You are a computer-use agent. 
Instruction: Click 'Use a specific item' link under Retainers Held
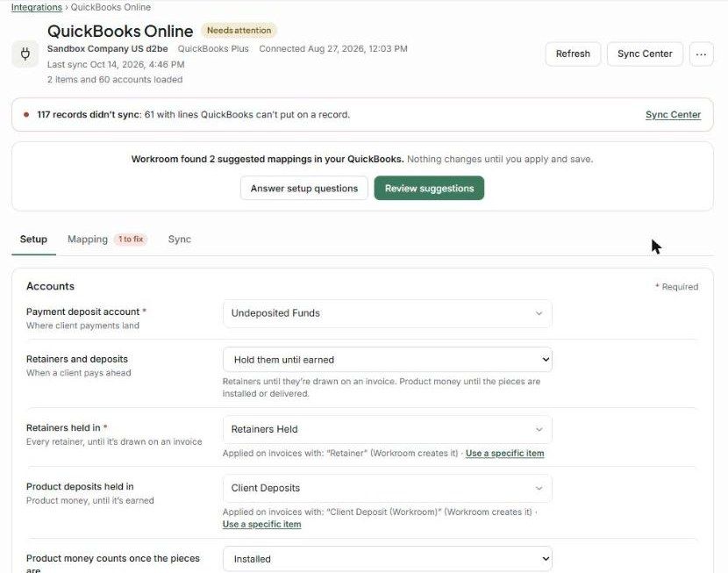pos(504,453)
